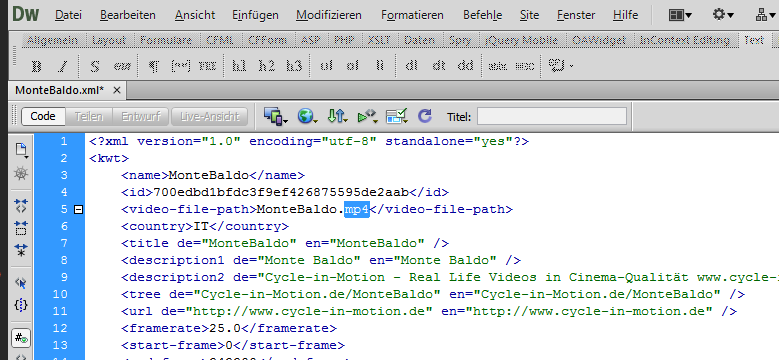Switch to the Entwurf view button

tap(141, 116)
